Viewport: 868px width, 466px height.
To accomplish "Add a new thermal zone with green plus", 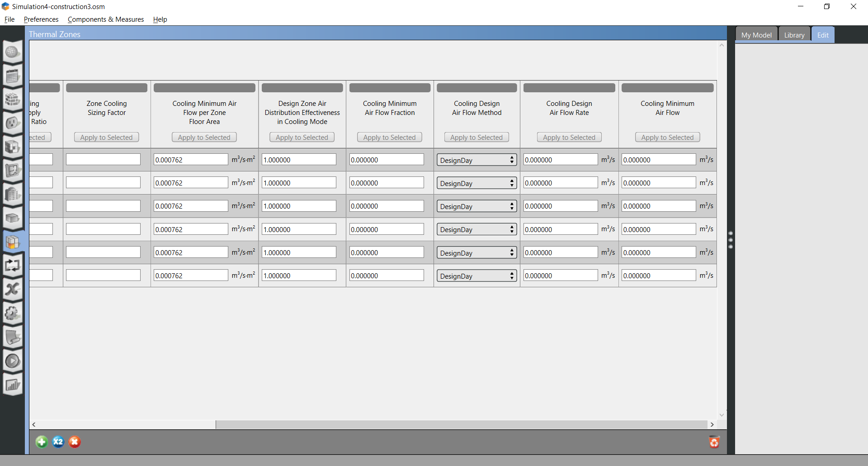I will coord(42,442).
